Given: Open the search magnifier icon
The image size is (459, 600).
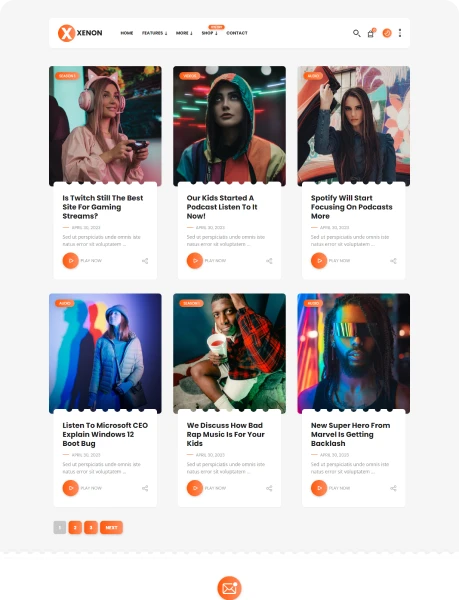Looking at the screenshot, I should (356, 33).
